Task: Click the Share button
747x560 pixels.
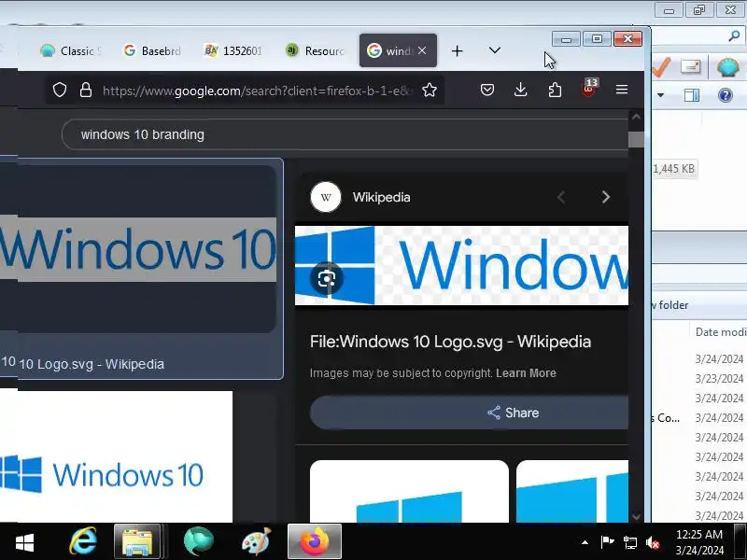Action: [x=470, y=413]
